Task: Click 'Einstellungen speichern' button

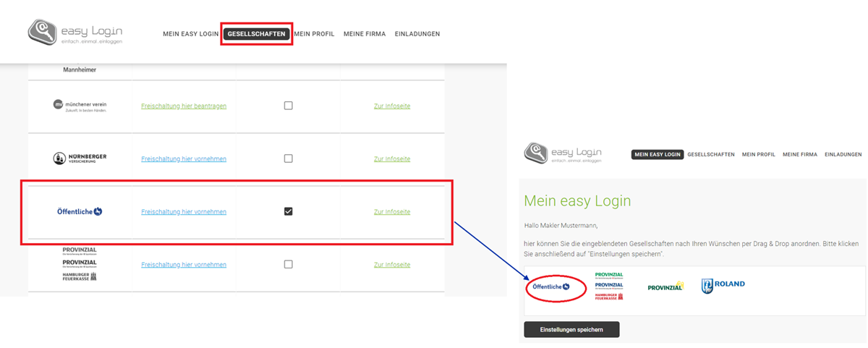Action: 571,329
